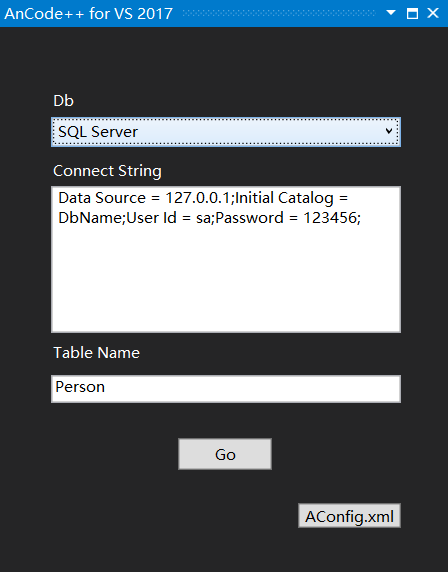This screenshot has height=572, width=448.
Task: Focus the Table Name field containing Person
Action: (226, 389)
